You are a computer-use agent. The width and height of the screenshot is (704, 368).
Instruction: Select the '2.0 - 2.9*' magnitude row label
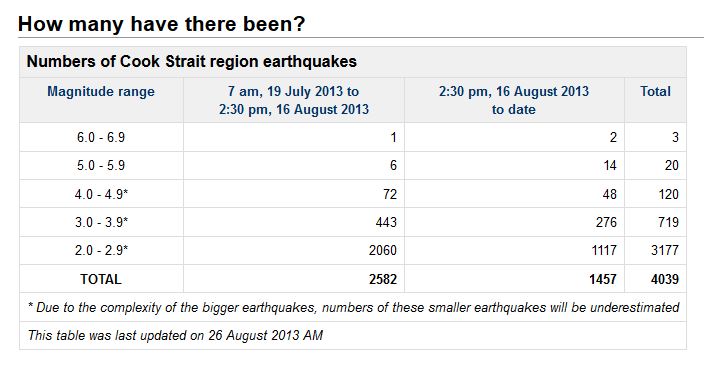pos(101,250)
